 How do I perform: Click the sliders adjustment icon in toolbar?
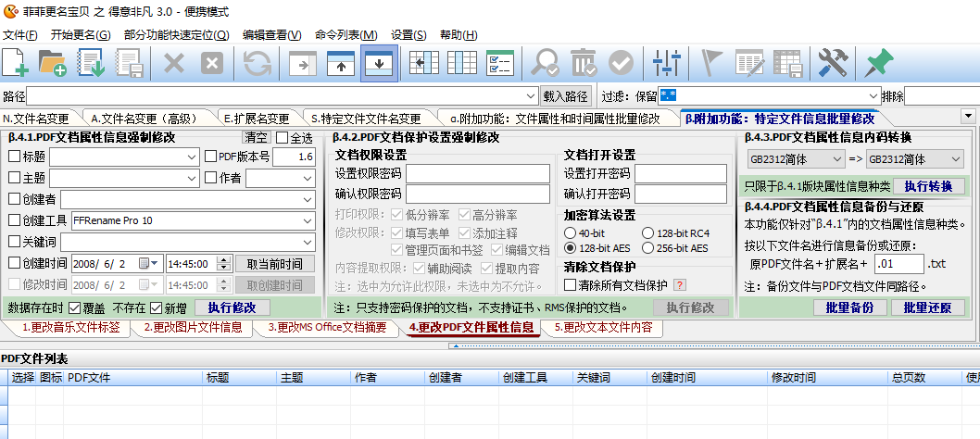tap(665, 63)
